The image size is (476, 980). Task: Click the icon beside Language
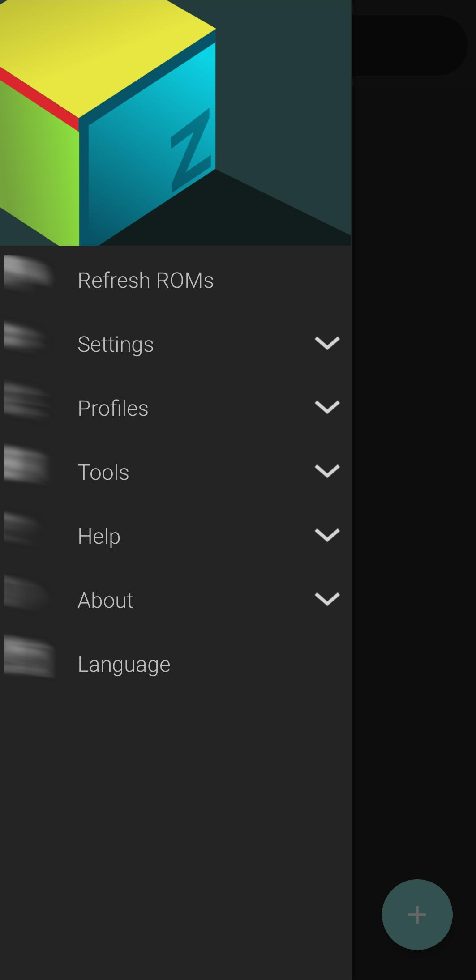[x=29, y=657]
